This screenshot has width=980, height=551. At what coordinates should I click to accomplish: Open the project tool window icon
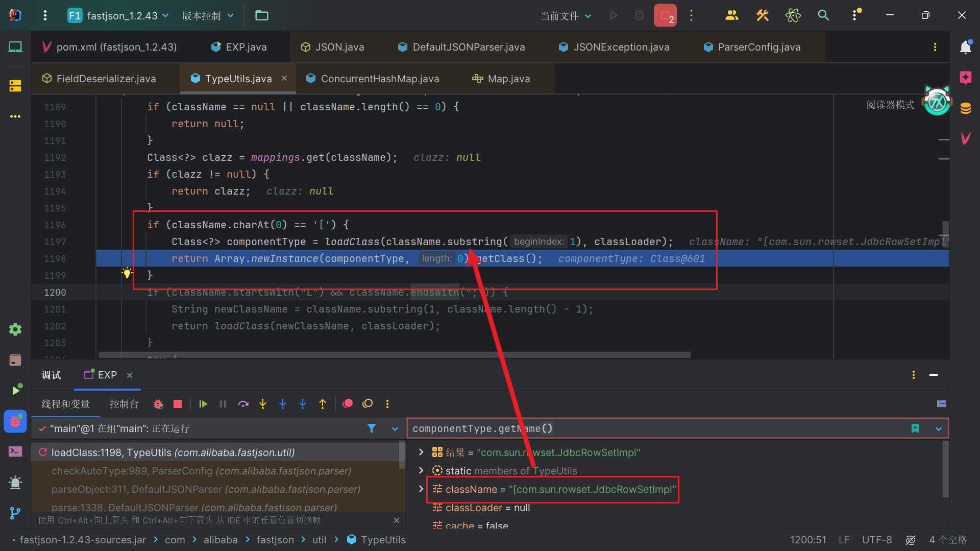coord(15,47)
